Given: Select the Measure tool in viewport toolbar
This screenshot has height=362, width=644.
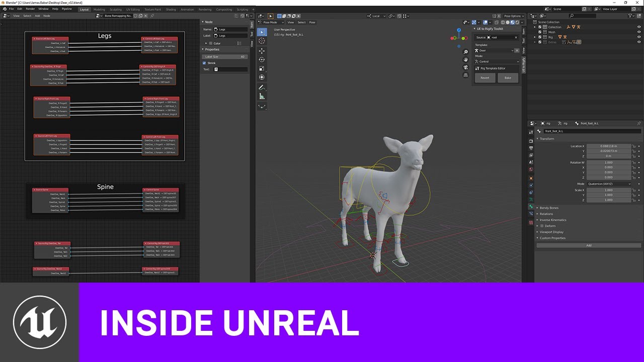Looking at the screenshot, I should point(262,96).
